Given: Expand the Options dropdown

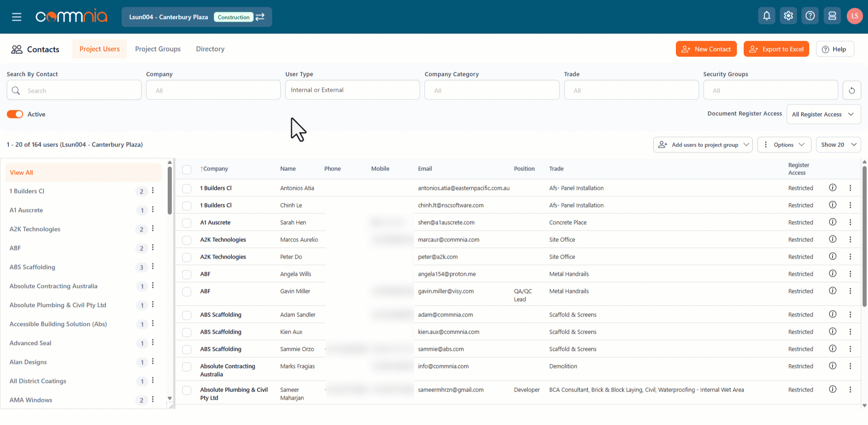Looking at the screenshot, I should click(784, 145).
